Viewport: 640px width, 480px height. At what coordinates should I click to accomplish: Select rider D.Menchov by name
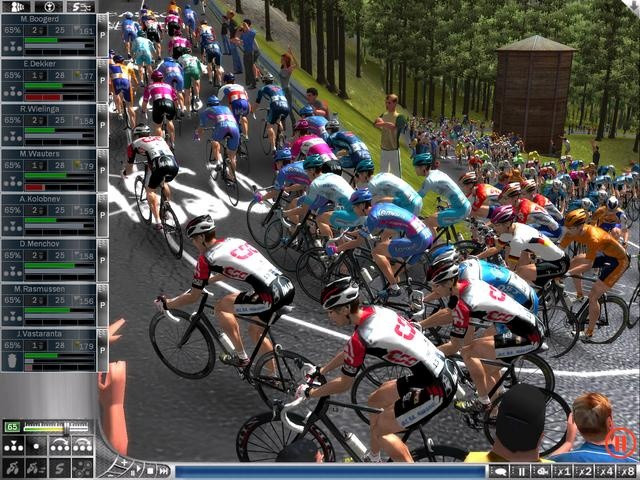point(40,244)
